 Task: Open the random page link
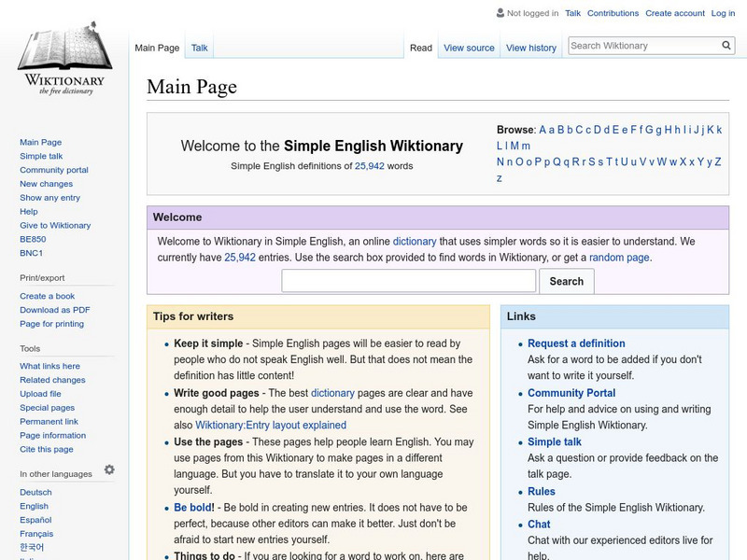618,258
